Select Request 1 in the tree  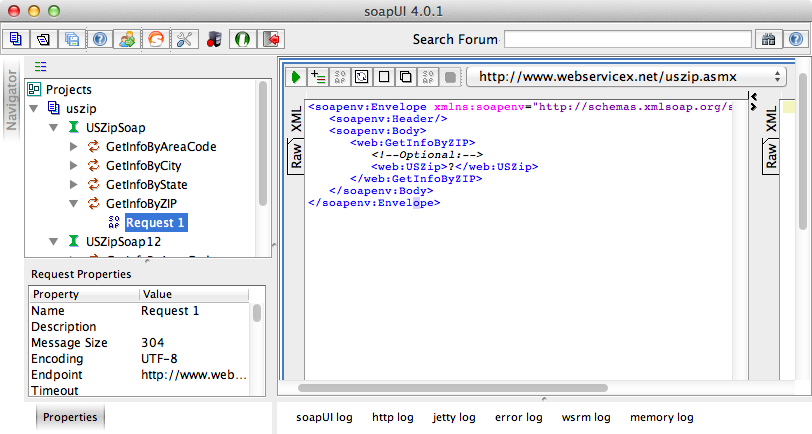(155, 223)
